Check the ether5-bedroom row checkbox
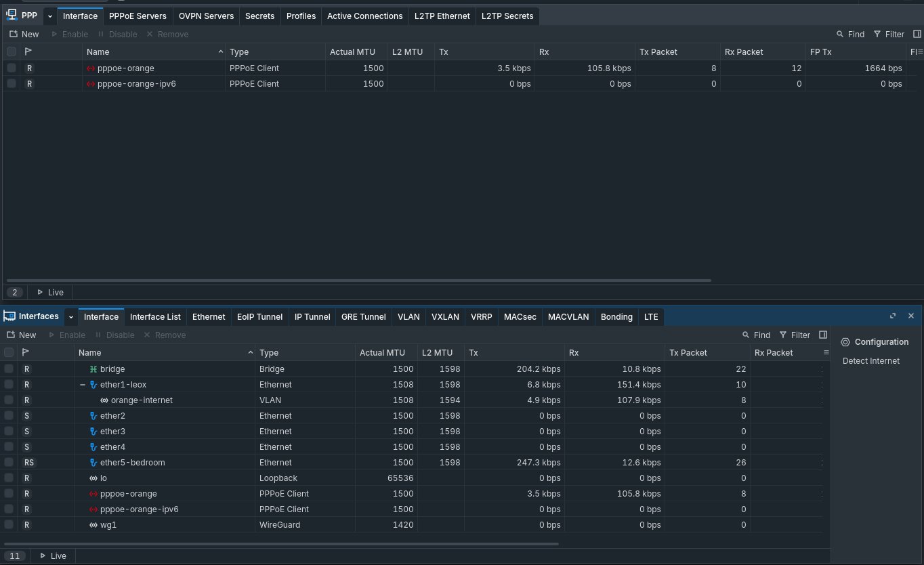This screenshot has width=924, height=565. coord(9,462)
